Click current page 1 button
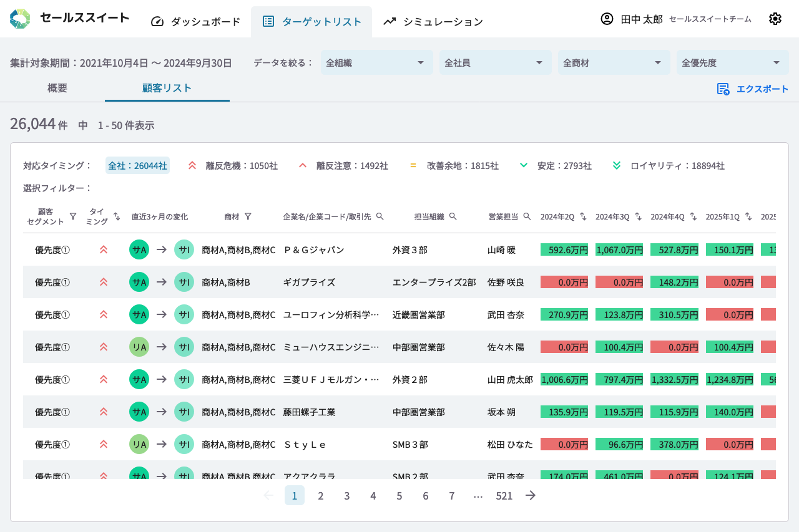 295,495
